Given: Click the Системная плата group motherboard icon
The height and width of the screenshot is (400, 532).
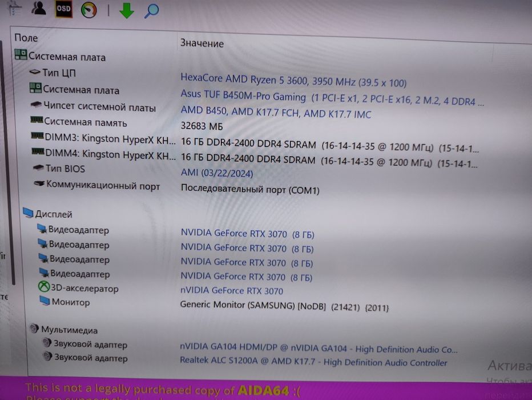Looking at the screenshot, I should click(x=21, y=54).
